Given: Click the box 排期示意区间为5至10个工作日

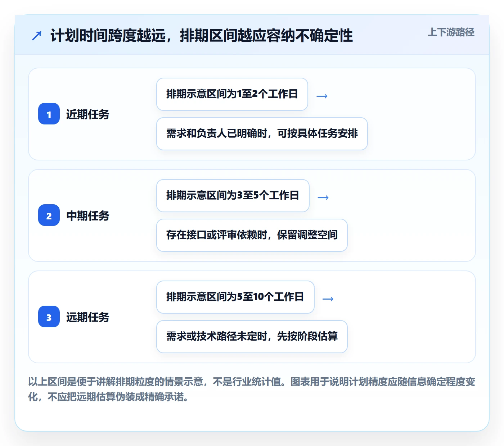Looking at the screenshot, I should pos(235,297).
